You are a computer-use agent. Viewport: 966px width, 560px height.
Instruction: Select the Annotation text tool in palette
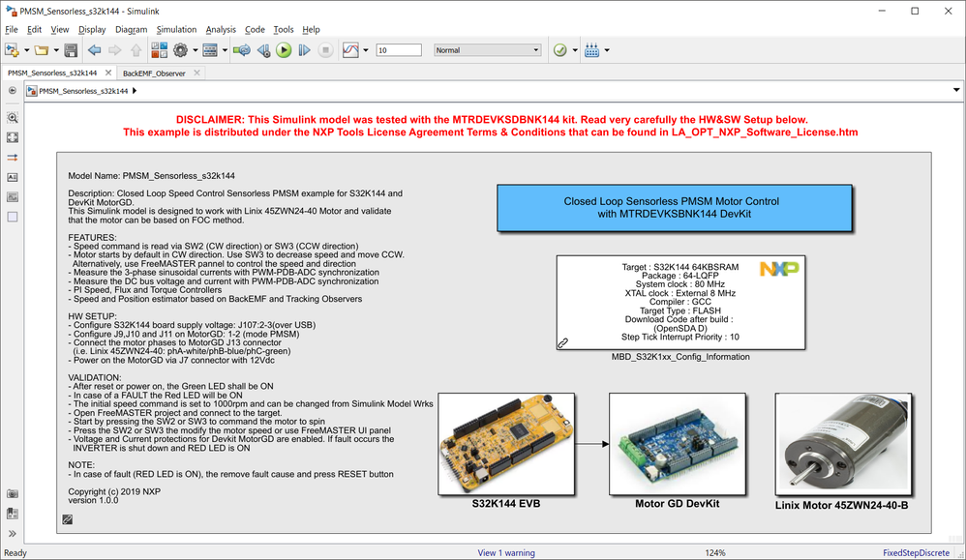click(13, 177)
